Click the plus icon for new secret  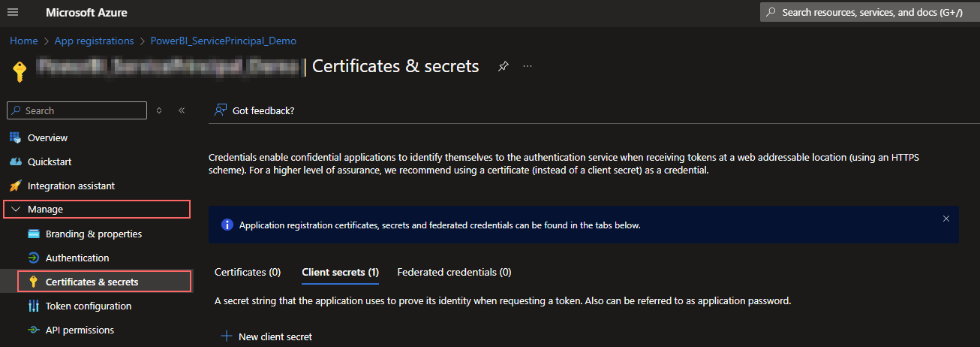point(227,336)
